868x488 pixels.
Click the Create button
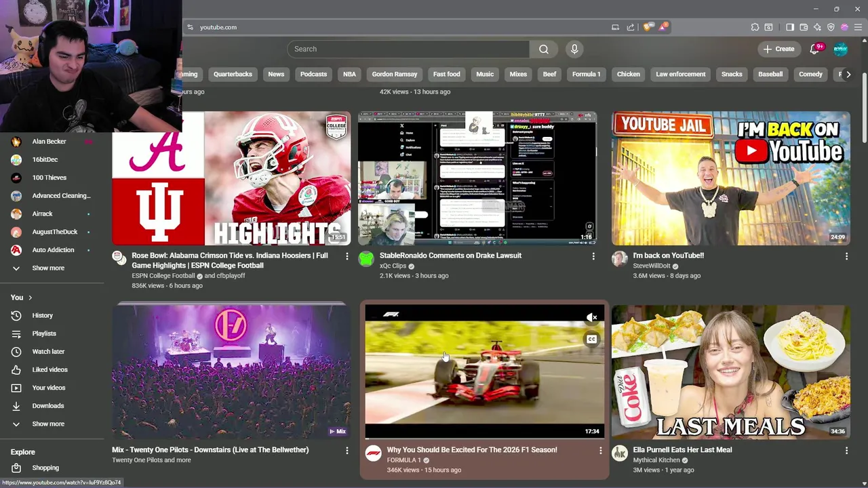(x=778, y=49)
